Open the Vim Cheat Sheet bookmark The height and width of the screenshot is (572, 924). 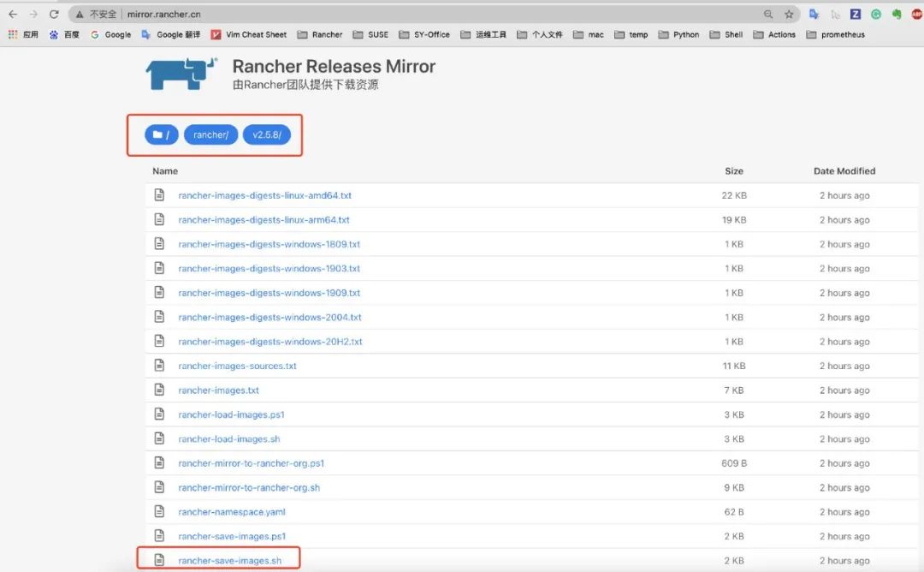[x=249, y=35]
